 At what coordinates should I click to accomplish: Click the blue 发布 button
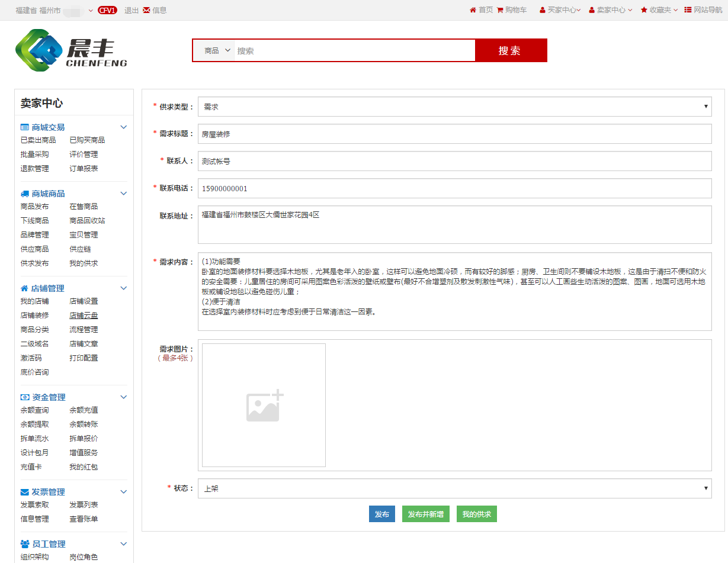pyautogui.click(x=382, y=514)
